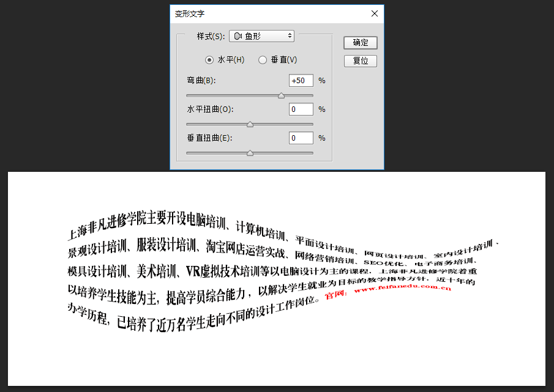Click the 垂直扭曲 vertical distortion slider handle
Image resolution: width=554 pixels, height=392 pixels.
pos(250,153)
